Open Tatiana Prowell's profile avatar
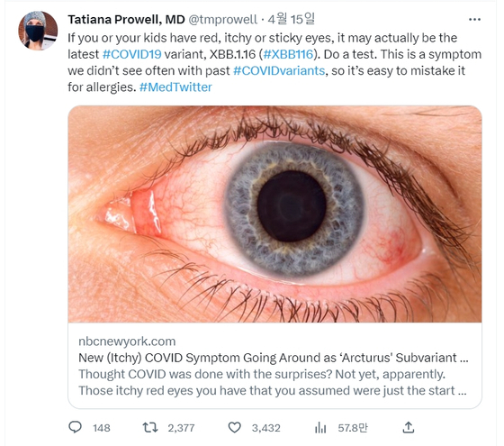This screenshot has height=446, width=504. 38,31
